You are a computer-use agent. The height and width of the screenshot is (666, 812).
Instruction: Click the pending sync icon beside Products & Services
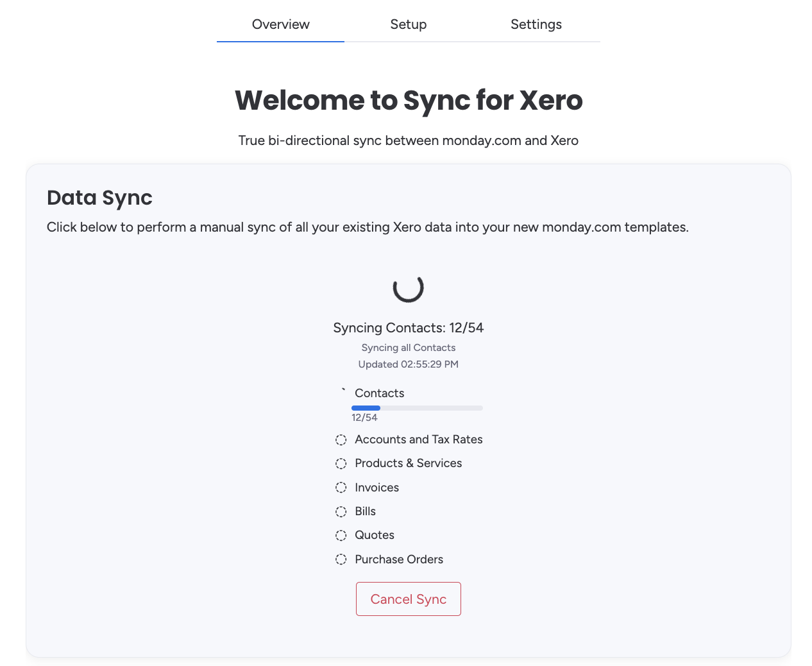[341, 463]
